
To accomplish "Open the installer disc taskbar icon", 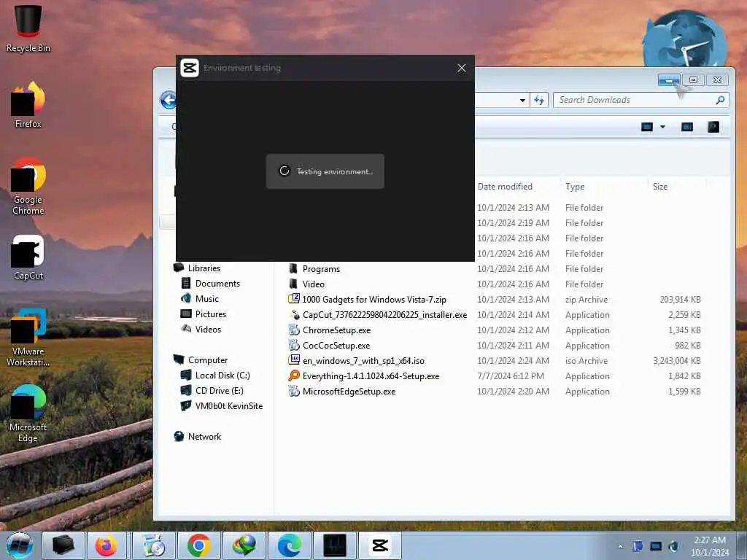I will point(153,545).
